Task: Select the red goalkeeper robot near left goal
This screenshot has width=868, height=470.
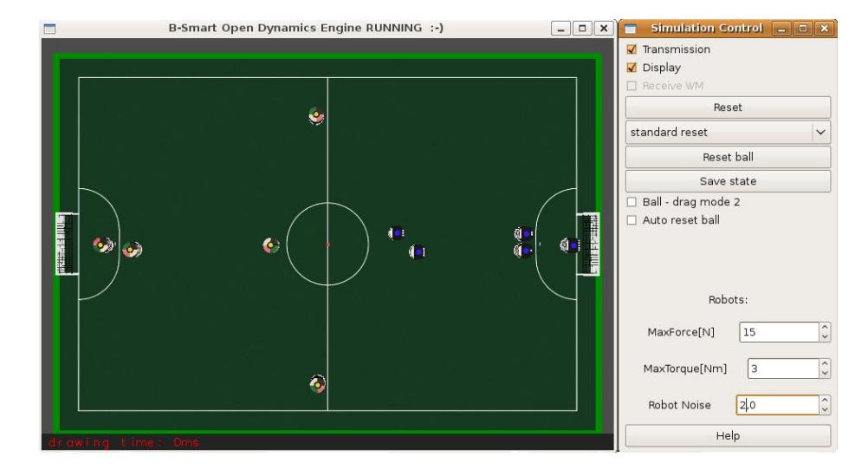Action: click(x=103, y=245)
